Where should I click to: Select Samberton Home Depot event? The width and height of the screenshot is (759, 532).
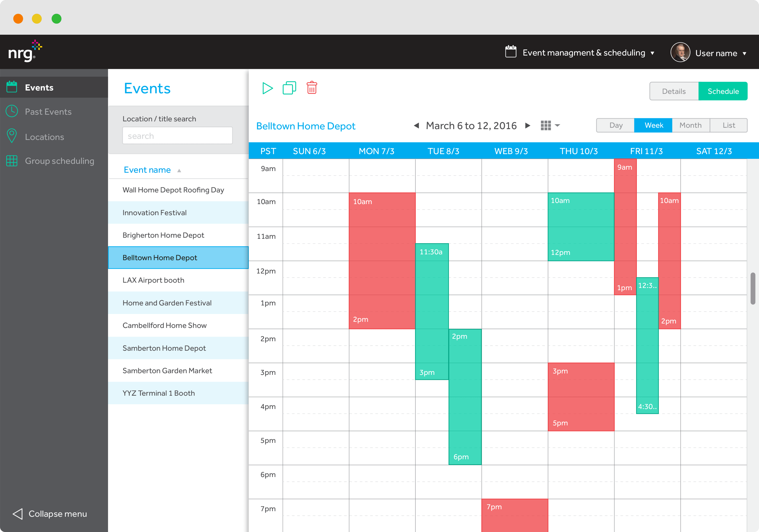(179, 348)
